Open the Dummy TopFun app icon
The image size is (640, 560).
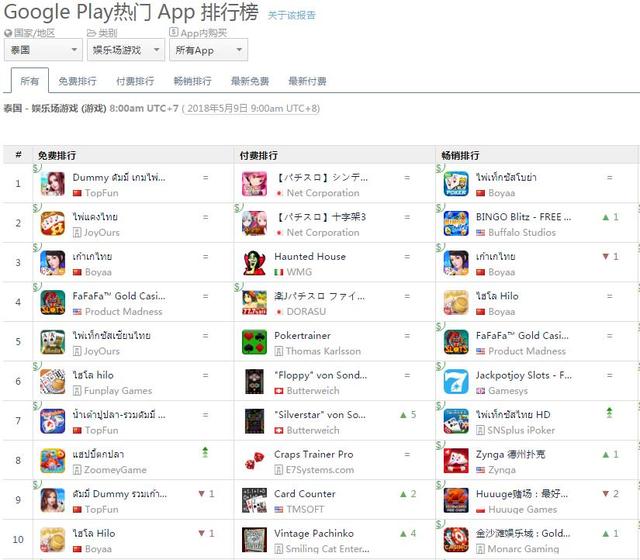[53, 184]
